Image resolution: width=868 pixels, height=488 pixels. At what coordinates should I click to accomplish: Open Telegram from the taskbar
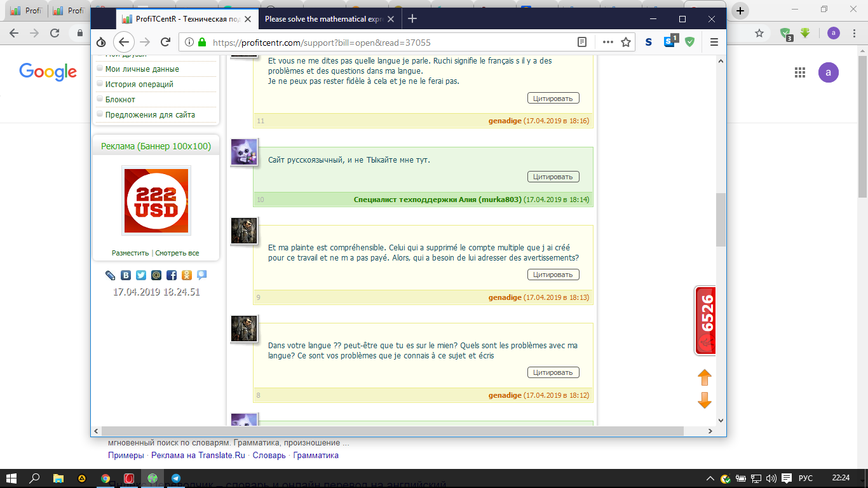pyautogui.click(x=175, y=478)
